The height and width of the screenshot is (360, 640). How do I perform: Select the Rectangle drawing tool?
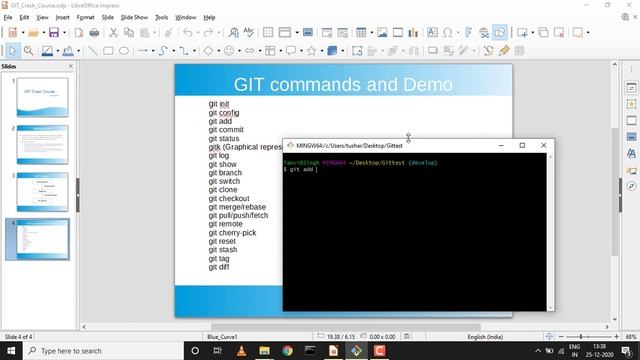[108, 51]
